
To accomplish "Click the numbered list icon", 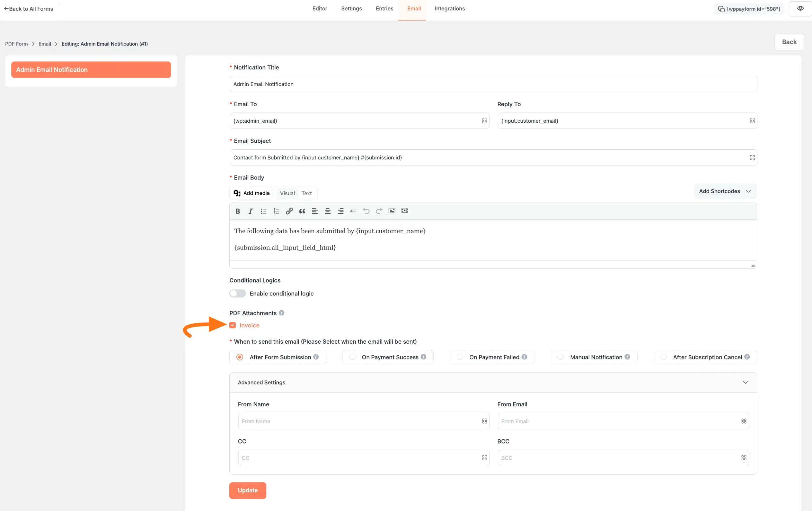I will tap(276, 211).
